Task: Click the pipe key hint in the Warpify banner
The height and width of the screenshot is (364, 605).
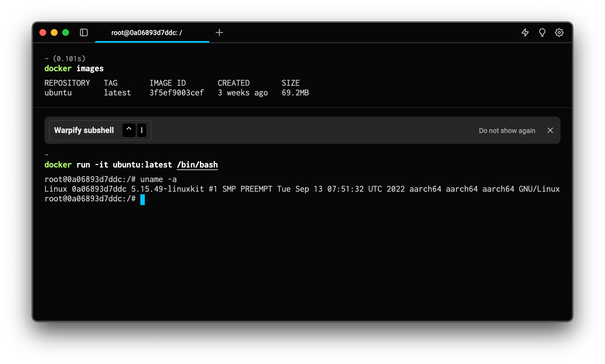Action: click(142, 130)
